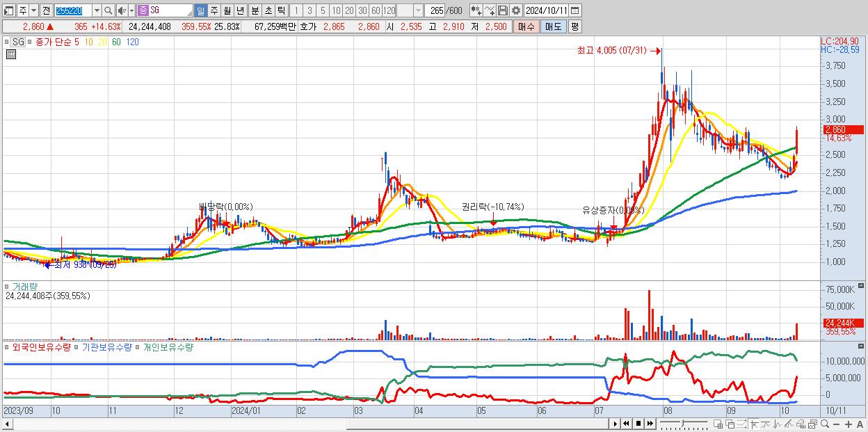The image size is (868, 432).
Task: Click the red 2,860 price label on axis
Action: point(842,130)
